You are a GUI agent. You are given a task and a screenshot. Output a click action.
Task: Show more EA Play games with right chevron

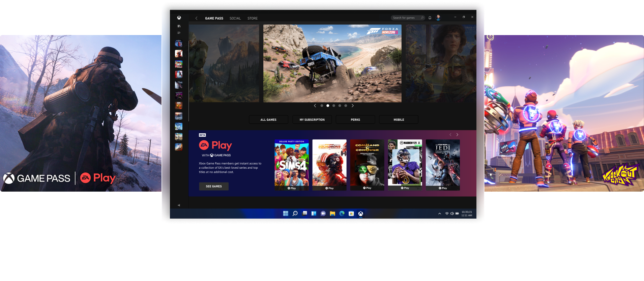(x=457, y=135)
